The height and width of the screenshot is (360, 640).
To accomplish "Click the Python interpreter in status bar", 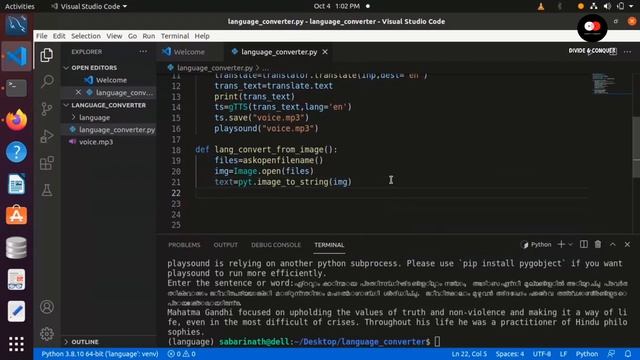I will 100,354.
